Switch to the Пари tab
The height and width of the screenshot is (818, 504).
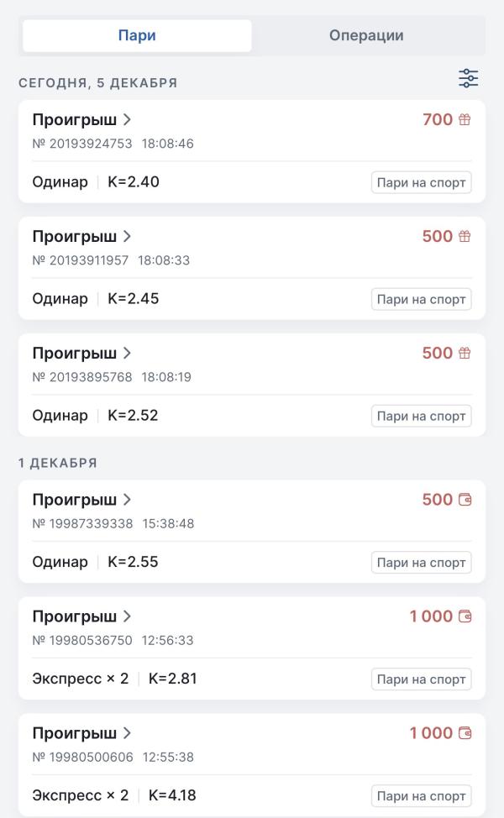coord(137,35)
